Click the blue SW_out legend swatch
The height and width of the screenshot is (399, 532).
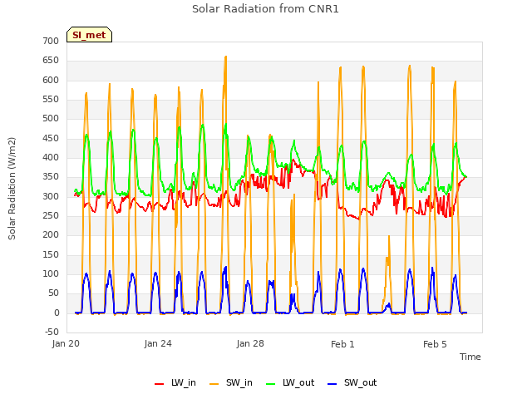pyautogui.click(x=332, y=384)
